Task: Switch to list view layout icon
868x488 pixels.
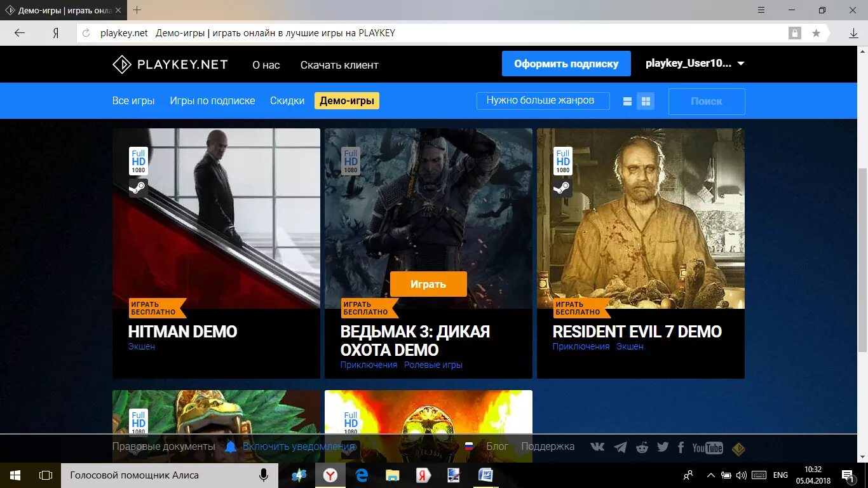Action: (627, 100)
